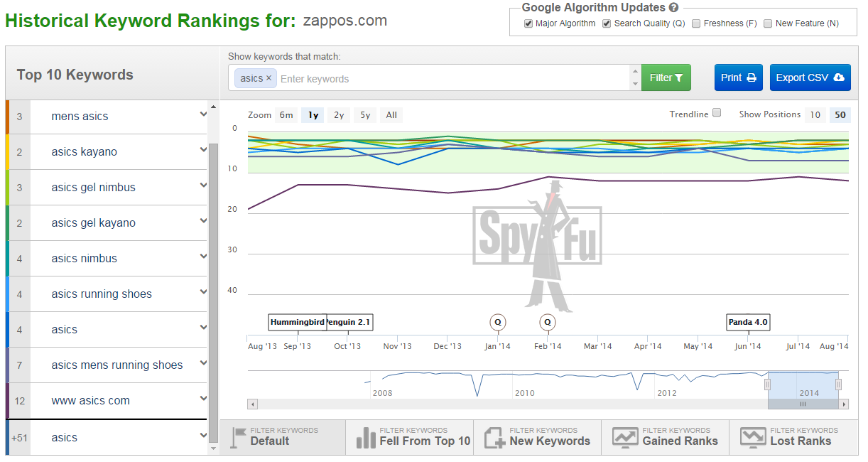Click the right arrow of timeline scrollbar
Viewport: 868px width, 462px height.
pos(844,404)
